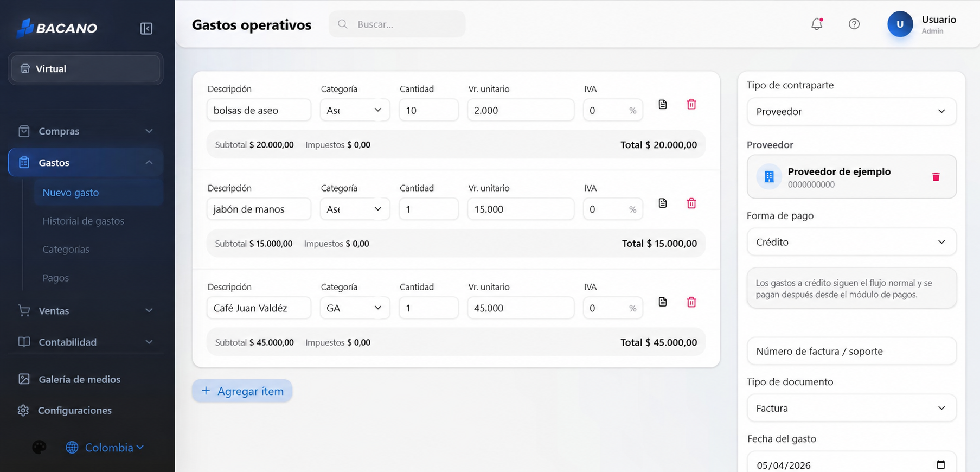Screen dimensions: 980x472
Task: Click the Virtual store button
Action: point(86,69)
